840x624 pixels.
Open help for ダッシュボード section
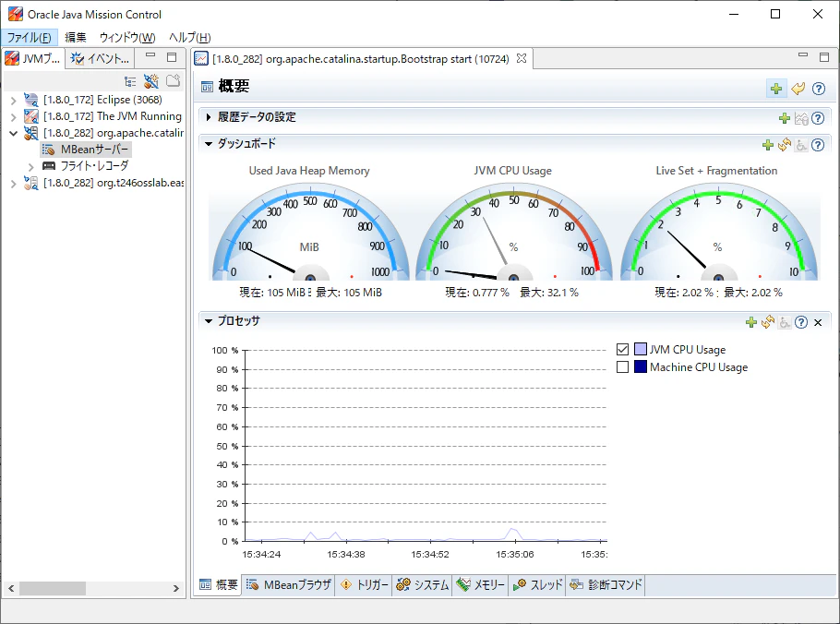818,145
